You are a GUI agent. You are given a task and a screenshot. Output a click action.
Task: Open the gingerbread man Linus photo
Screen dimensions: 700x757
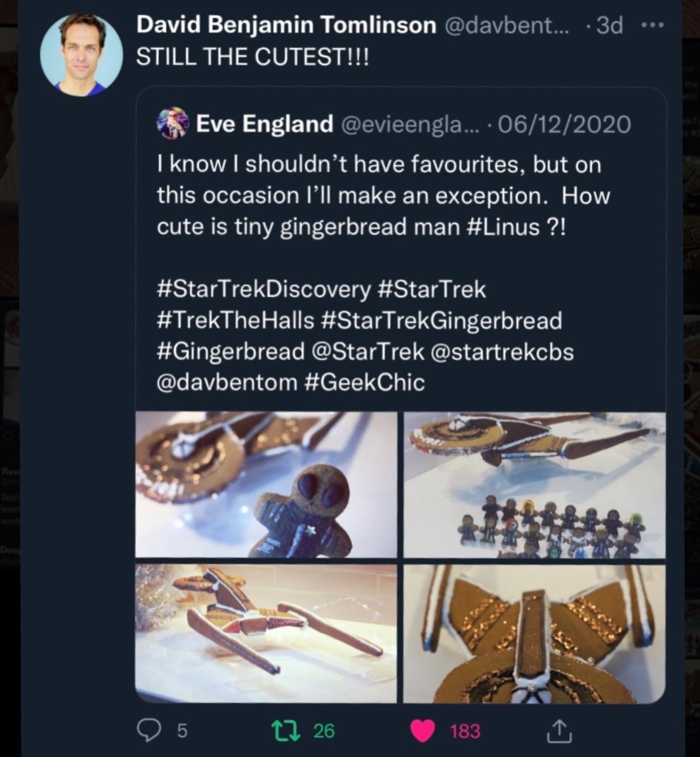click(x=266, y=485)
